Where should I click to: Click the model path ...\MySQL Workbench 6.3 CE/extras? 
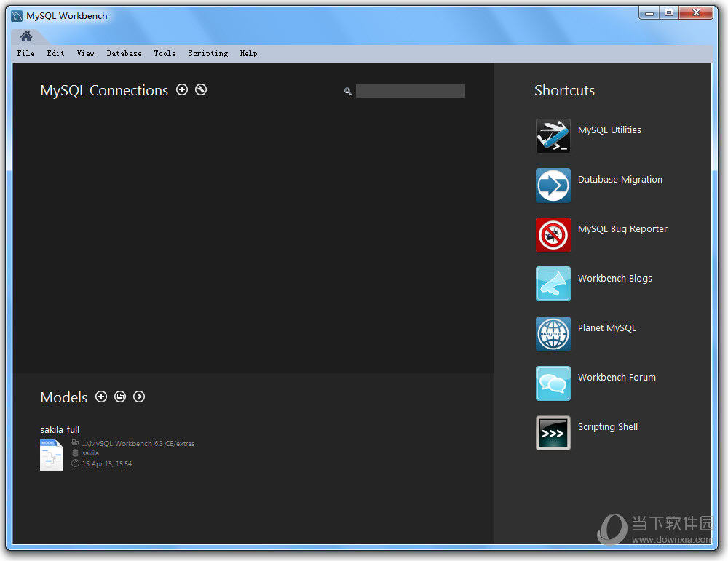(138, 444)
